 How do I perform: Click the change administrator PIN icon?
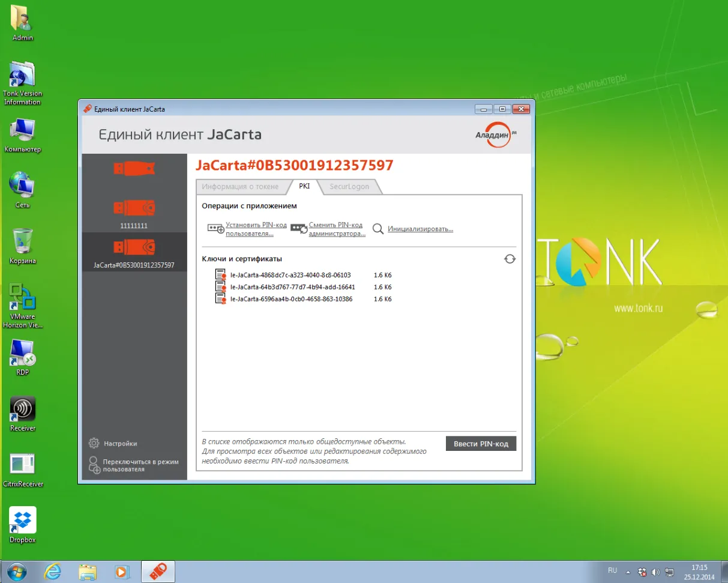tap(299, 229)
